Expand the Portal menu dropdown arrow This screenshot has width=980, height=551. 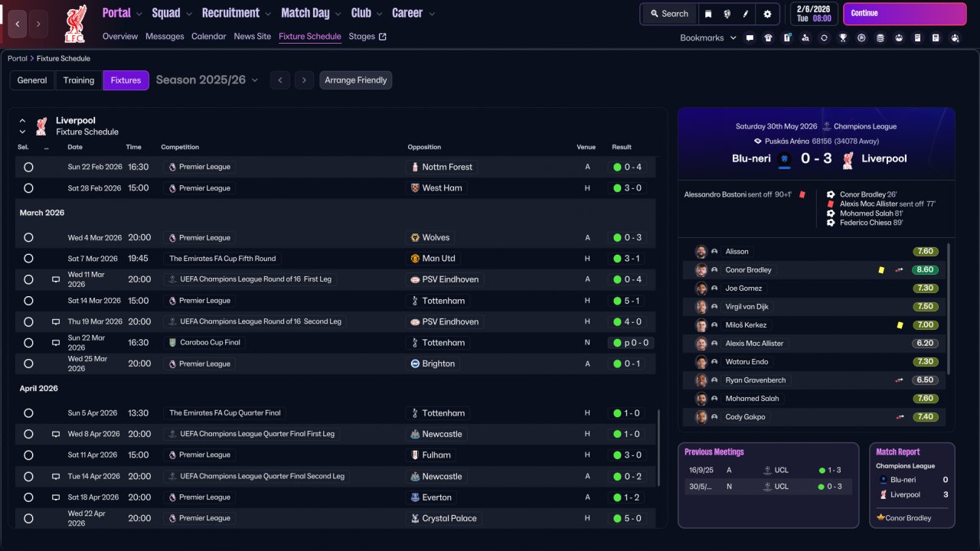139,14
